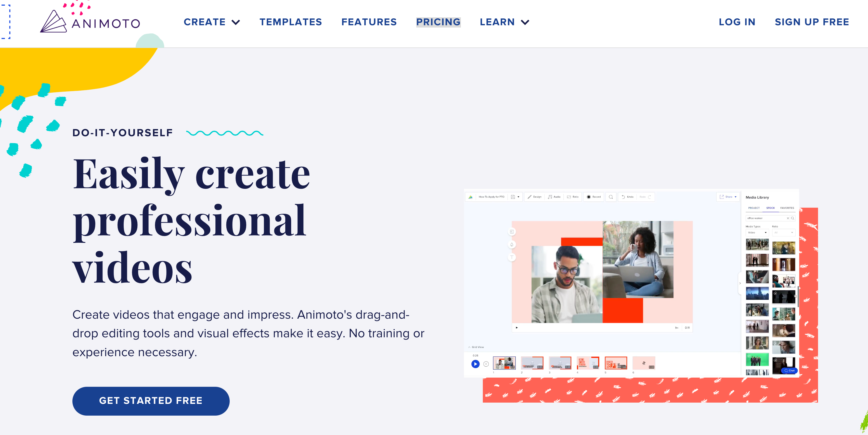
Task: Click the LOG IN link
Action: (x=737, y=22)
